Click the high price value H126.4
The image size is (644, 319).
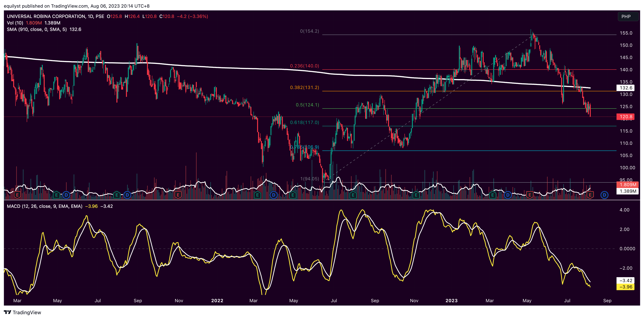[132, 16]
